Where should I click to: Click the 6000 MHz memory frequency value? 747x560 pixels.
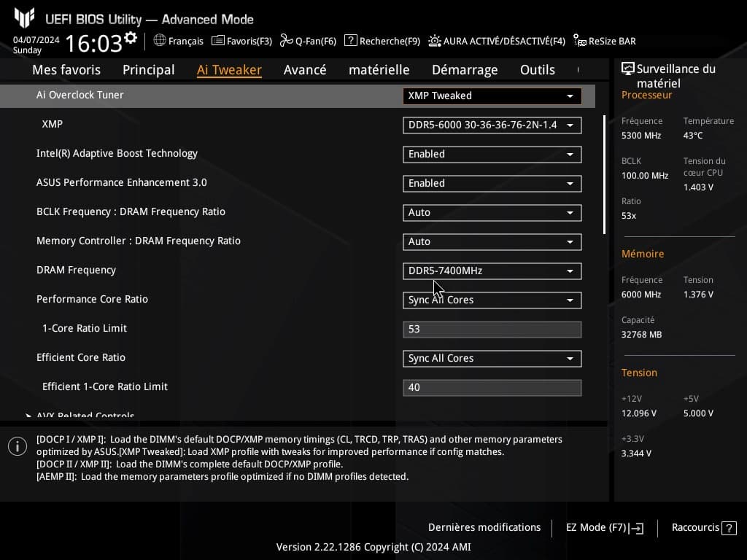point(641,295)
